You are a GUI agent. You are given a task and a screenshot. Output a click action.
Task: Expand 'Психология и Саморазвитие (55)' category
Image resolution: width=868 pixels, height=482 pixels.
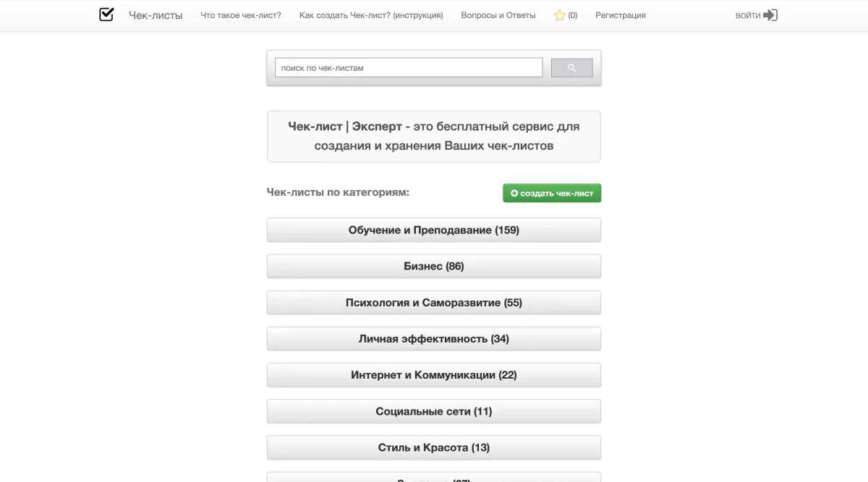tap(434, 303)
